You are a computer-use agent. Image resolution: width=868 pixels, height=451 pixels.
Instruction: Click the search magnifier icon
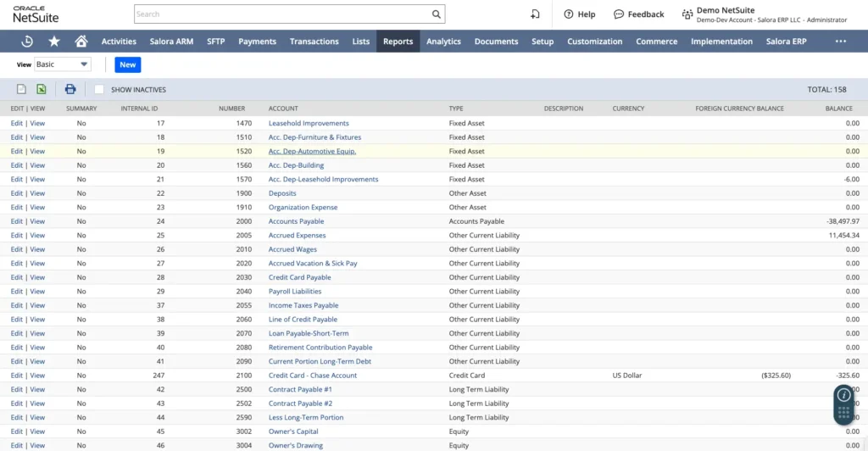pos(437,14)
